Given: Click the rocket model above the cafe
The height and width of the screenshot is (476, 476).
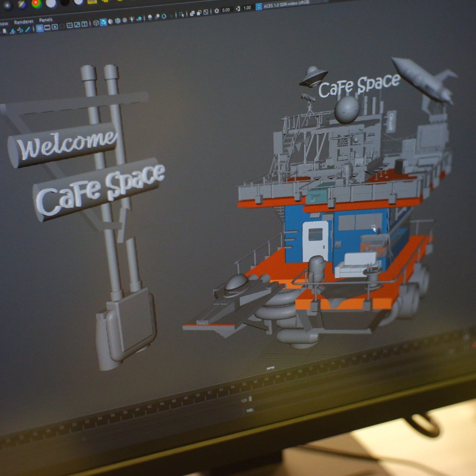Looking at the screenshot, I should [x=422, y=80].
